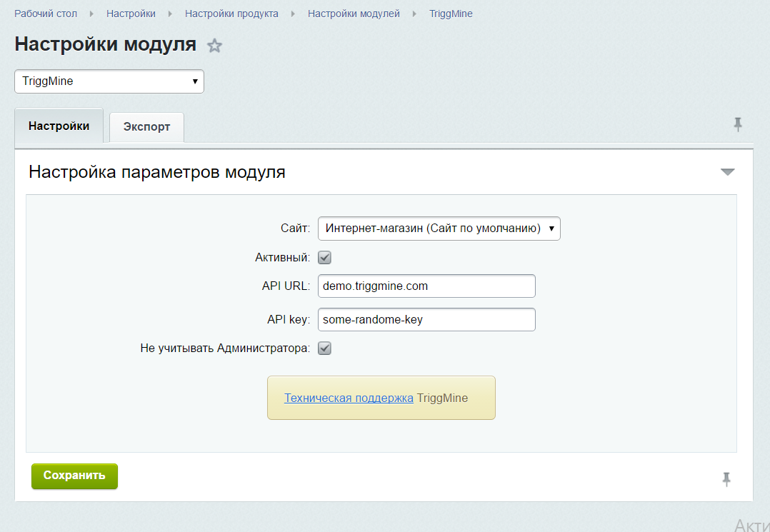The image size is (770, 532).
Task: Click the Настройка параметров модуля section title
Action: [157, 172]
